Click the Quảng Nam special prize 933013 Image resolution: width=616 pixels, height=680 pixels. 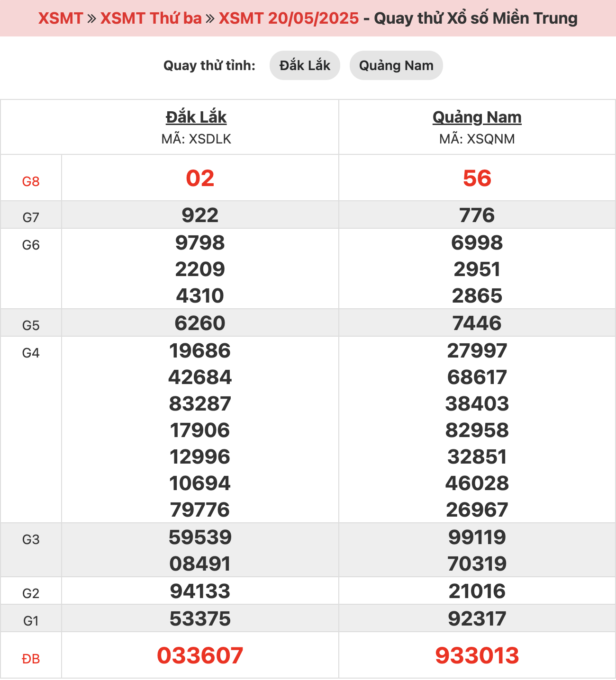point(477,656)
